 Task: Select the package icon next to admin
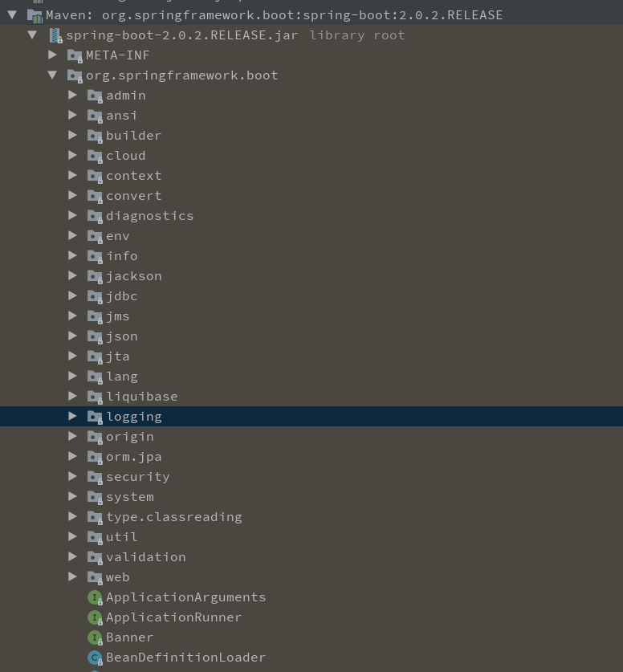pos(95,95)
